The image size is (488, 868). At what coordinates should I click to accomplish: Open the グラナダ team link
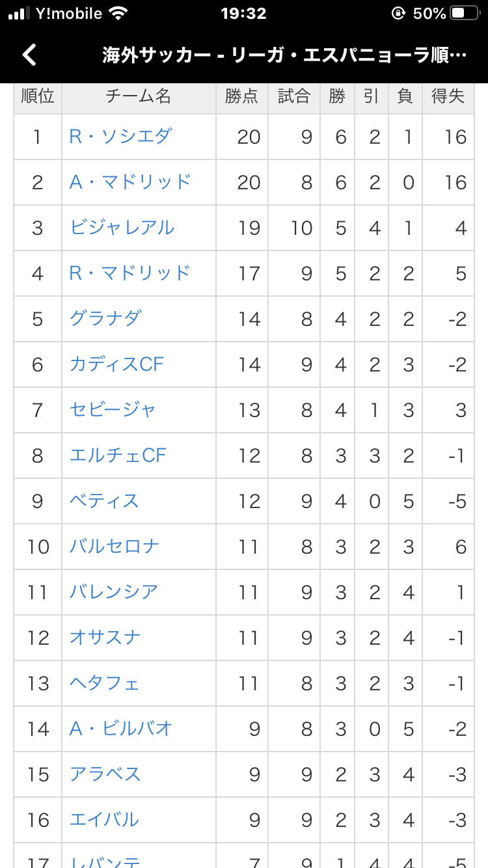click(105, 318)
